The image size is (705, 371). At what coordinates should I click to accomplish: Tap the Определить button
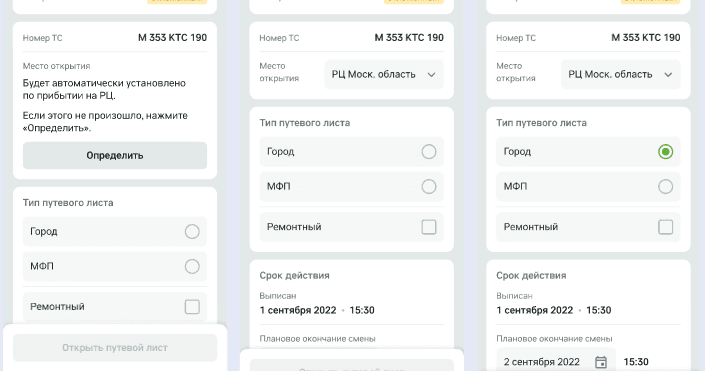point(115,156)
